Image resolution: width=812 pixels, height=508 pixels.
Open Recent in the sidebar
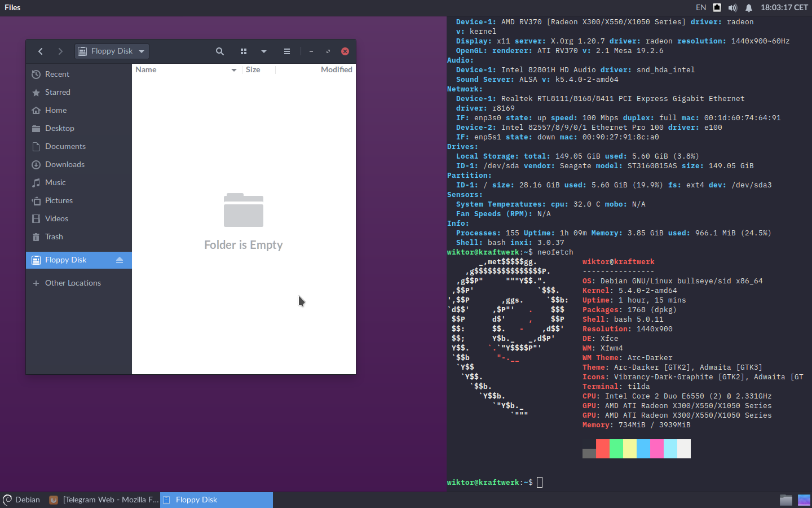pyautogui.click(x=78, y=74)
